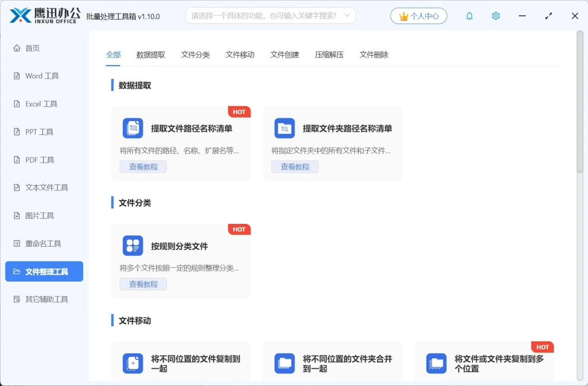Open 将不同位置的文件夹合并到一起 title
This screenshot has width=588, height=386.
click(x=348, y=364)
